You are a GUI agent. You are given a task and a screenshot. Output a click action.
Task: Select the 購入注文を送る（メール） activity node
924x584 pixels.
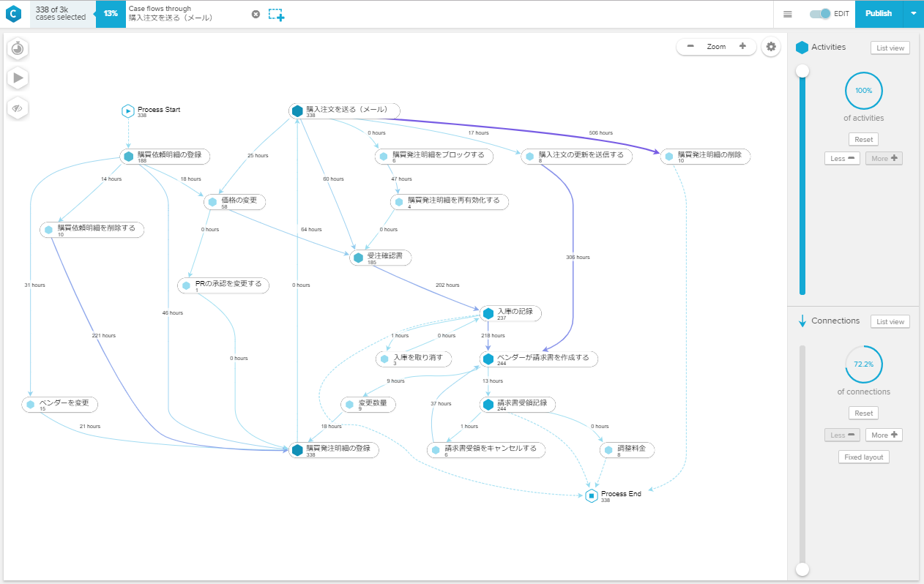(344, 111)
